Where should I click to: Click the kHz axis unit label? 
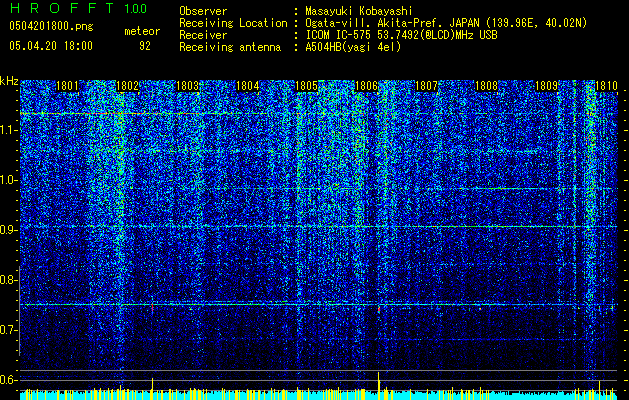[x=9, y=81]
